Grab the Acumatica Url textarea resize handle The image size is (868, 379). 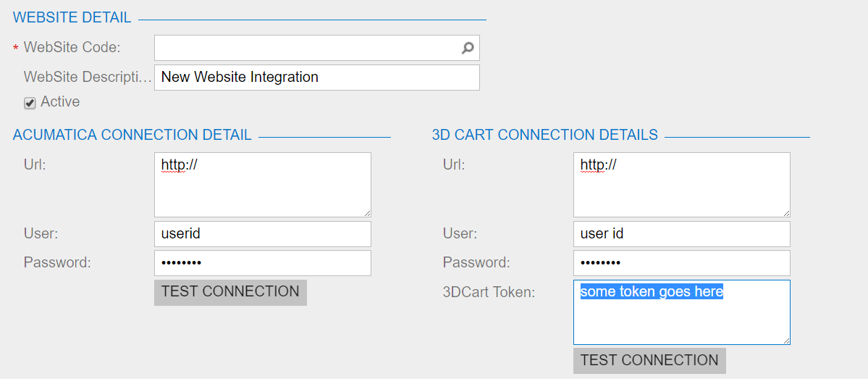[x=367, y=213]
